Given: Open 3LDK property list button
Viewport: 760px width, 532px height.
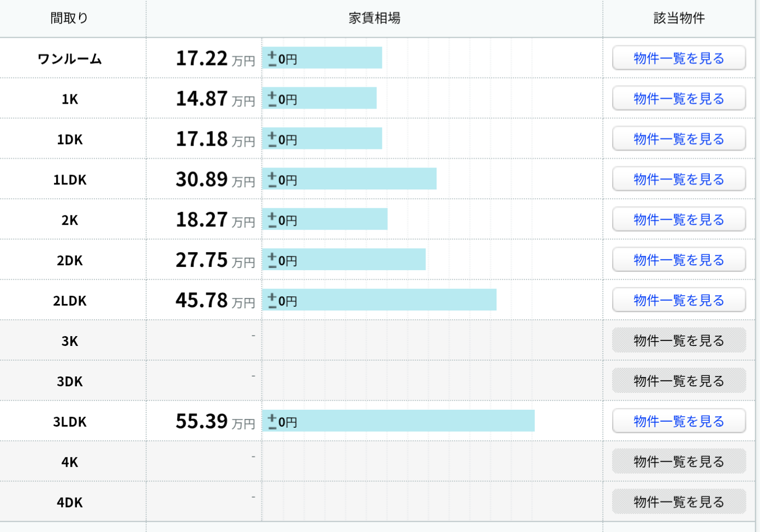Looking at the screenshot, I should point(679,421).
